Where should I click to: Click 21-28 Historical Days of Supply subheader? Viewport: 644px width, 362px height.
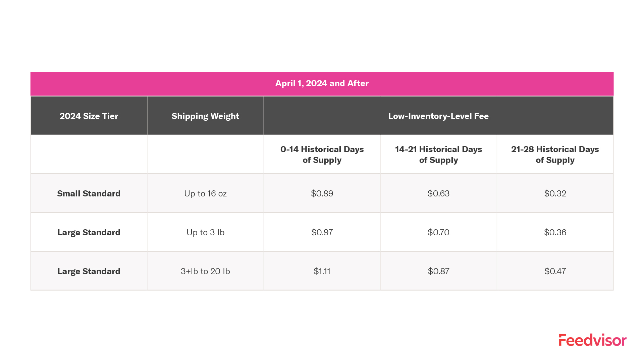coord(555,155)
